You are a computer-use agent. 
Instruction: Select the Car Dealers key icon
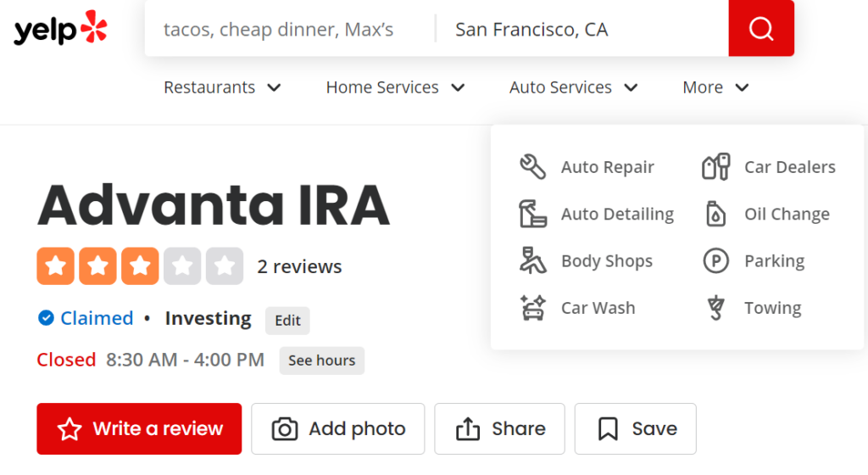click(x=715, y=166)
